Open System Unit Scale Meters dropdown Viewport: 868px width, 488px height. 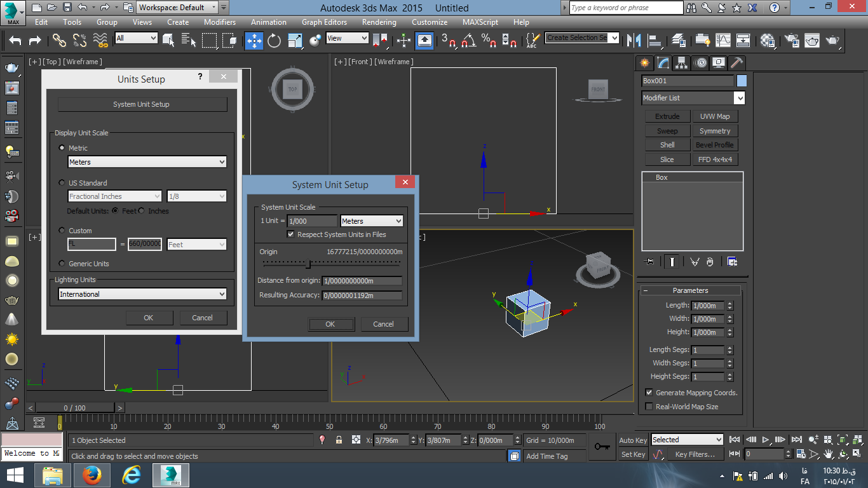pyautogui.click(x=372, y=221)
